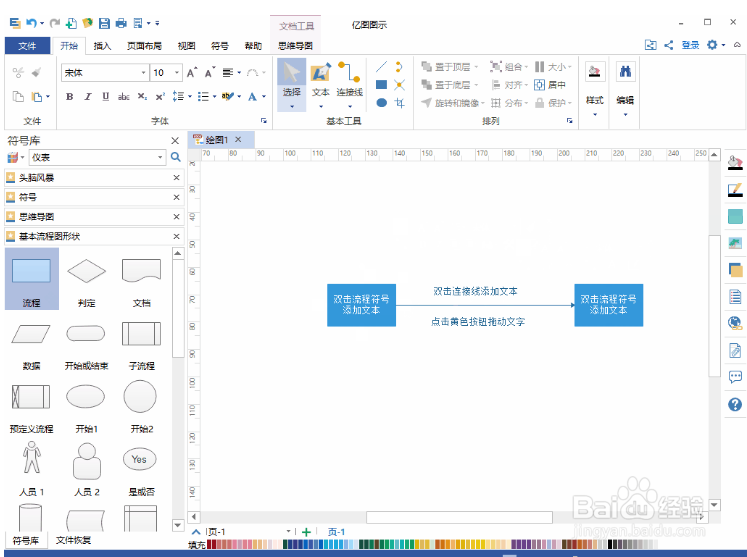Click the share icon near login

668,45
